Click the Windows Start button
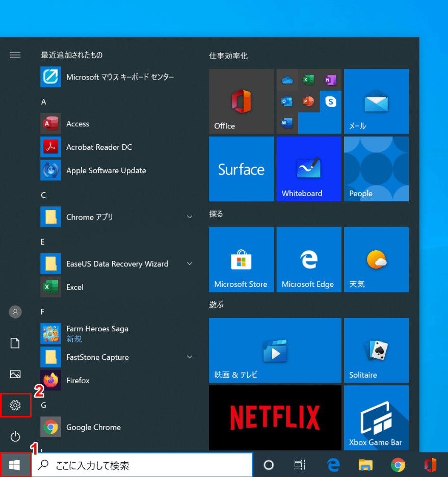The image size is (448, 477). point(15,465)
